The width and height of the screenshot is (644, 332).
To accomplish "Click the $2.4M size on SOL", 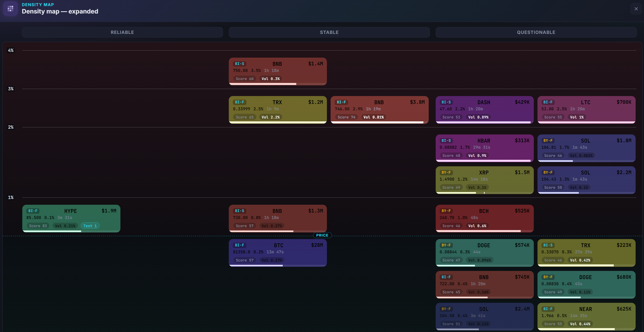I will click(x=522, y=309).
